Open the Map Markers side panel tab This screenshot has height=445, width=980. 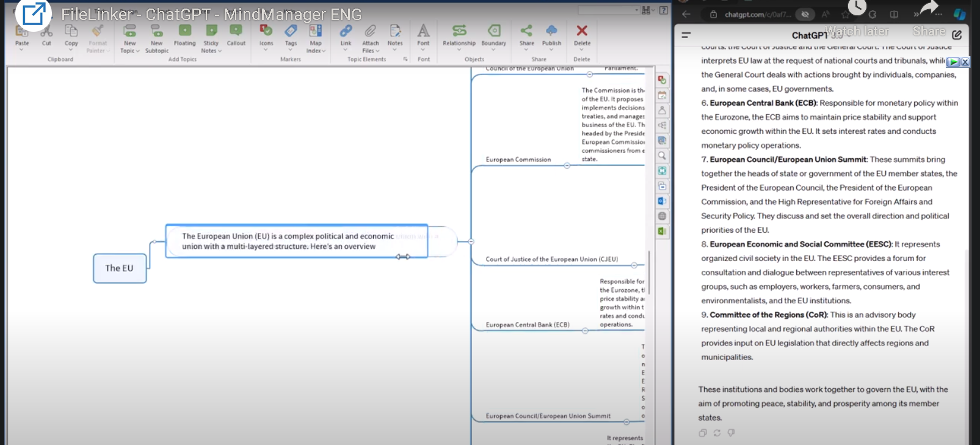[662, 80]
